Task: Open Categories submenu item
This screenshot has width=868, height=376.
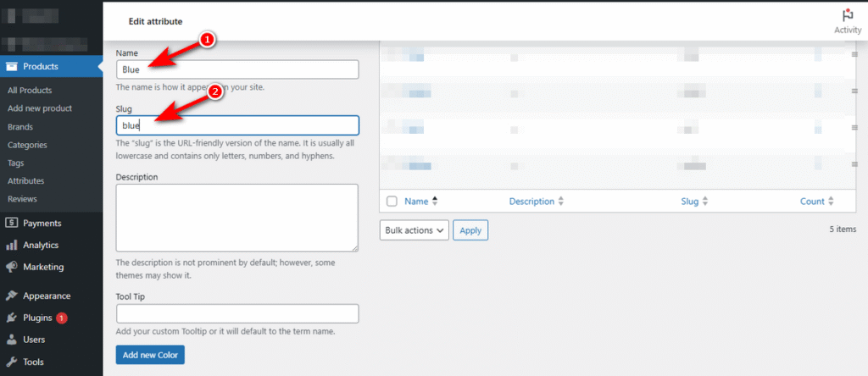Action: (x=27, y=145)
